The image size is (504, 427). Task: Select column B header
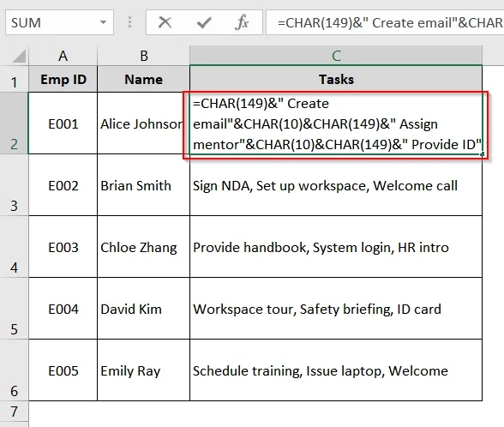coord(143,56)
